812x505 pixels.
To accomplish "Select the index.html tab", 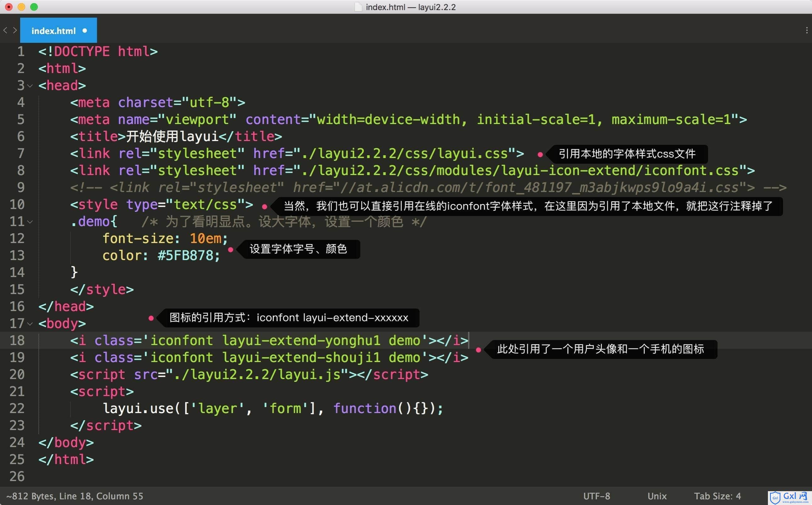I will click(x=59, y=31).
